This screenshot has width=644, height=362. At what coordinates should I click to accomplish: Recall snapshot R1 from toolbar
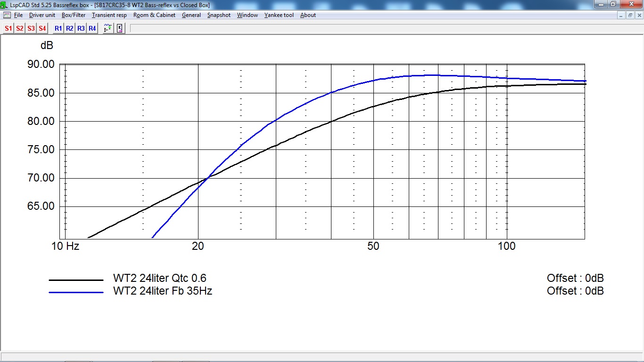coord(58,28)
